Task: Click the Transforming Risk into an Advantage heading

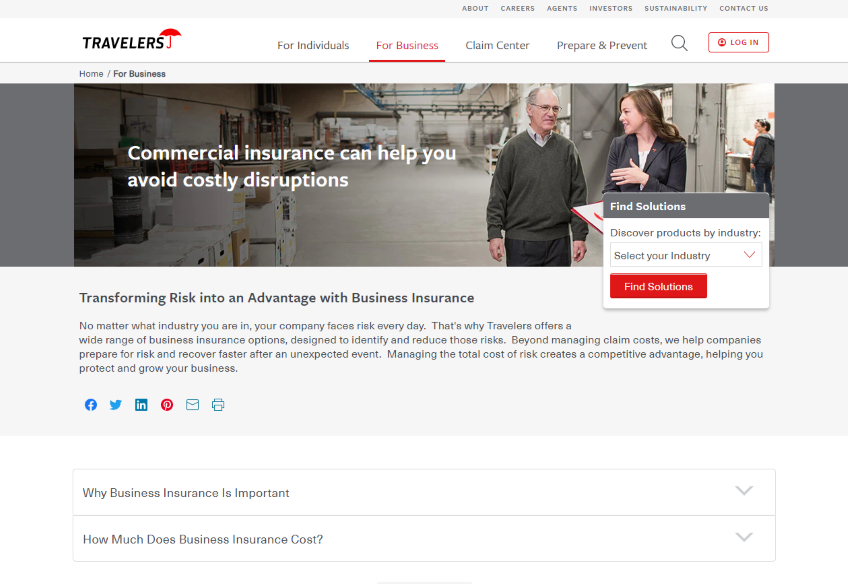Action: pyautogui.click(x=277, y=298)
